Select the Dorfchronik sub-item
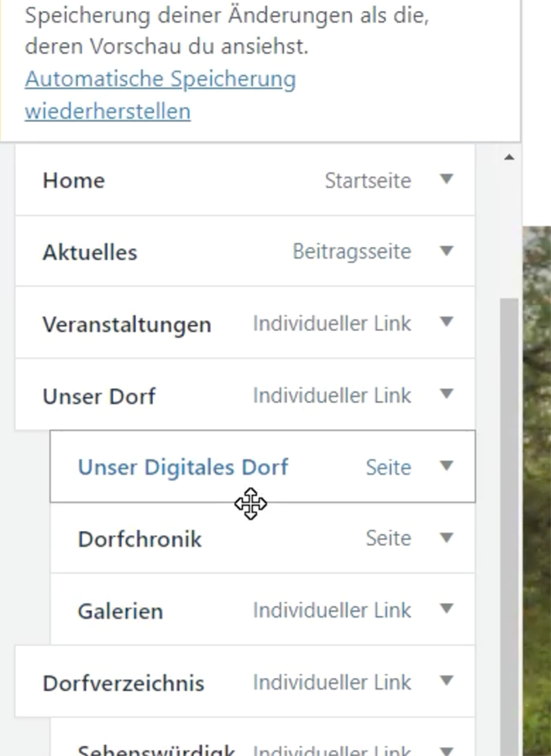The width and height of the screenshot is (551, 756). click(139, 538)
